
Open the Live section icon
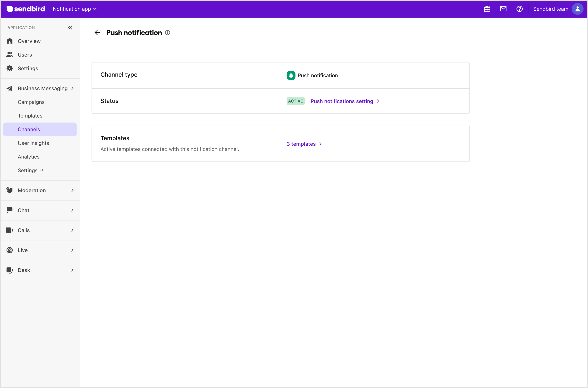10,250
